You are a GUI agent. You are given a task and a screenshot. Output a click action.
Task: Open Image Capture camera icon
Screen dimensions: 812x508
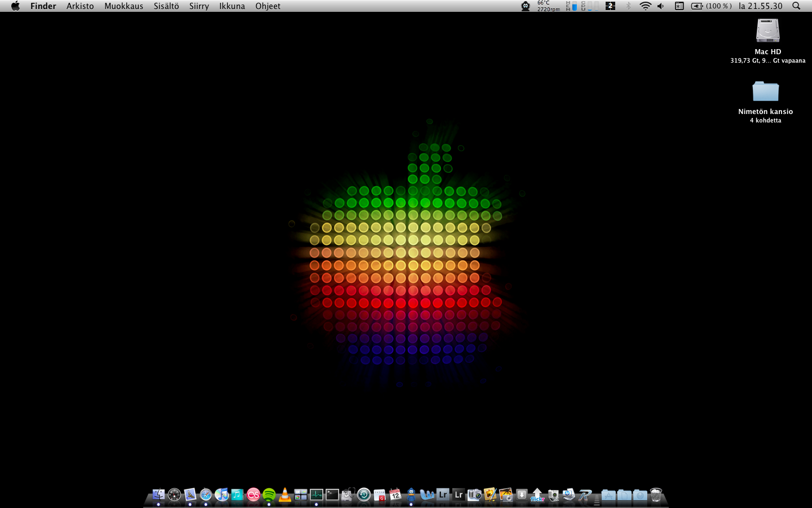[x=474, y=495]
